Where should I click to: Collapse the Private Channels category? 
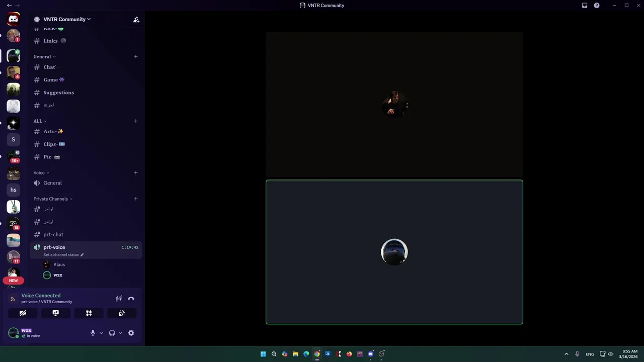(x=53, y=199)
